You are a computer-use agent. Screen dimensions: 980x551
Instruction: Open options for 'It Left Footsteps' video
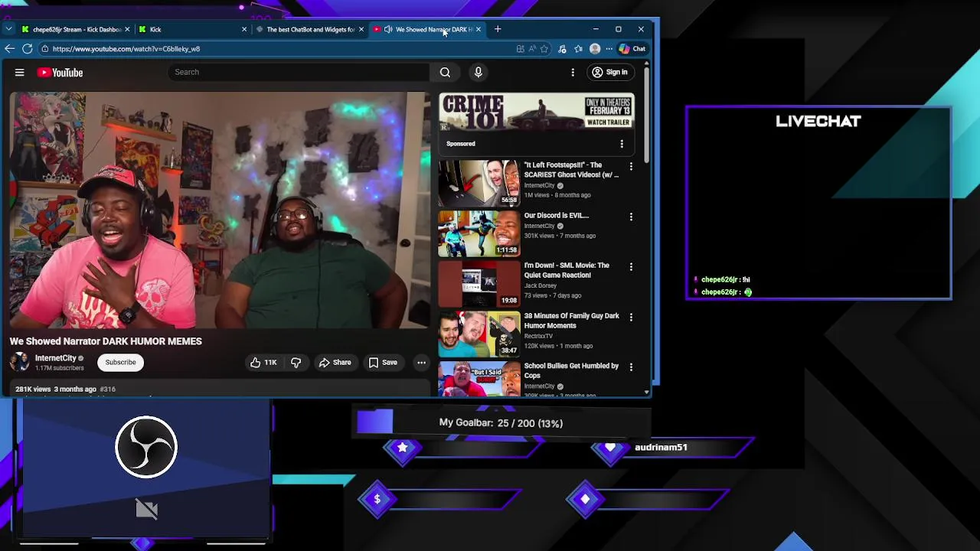631,166
